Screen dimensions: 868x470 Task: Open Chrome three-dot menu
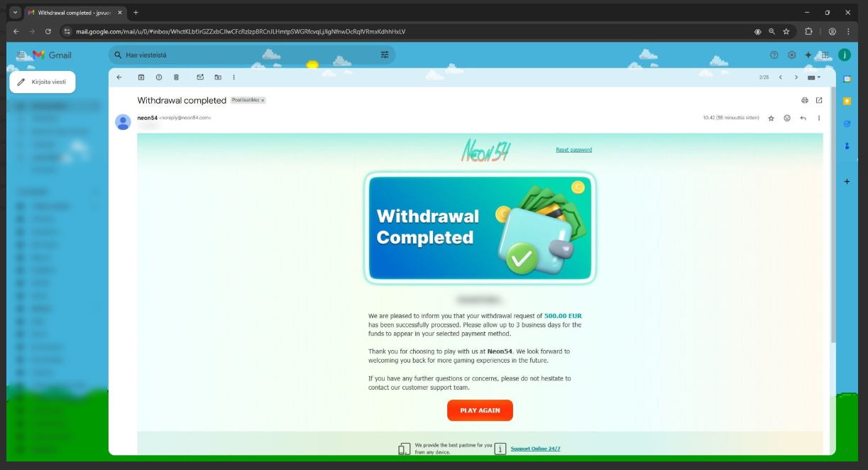click(x=848, y=31)
